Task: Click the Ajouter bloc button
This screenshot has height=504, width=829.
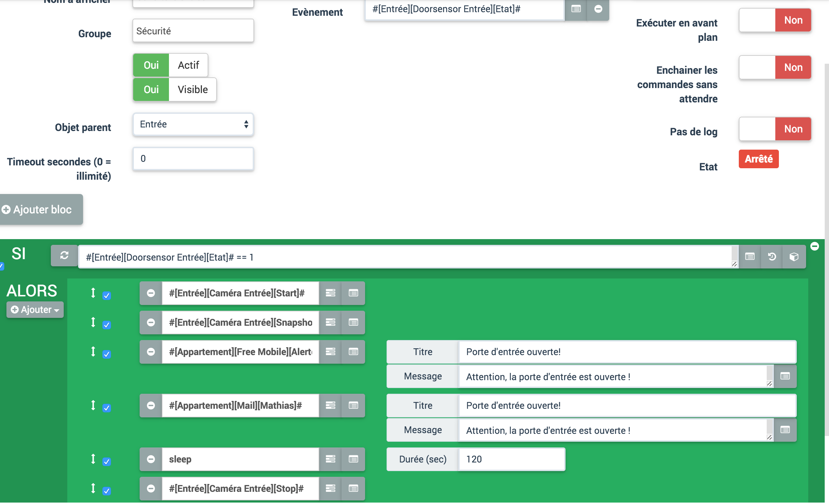Action: click(41, 209)
